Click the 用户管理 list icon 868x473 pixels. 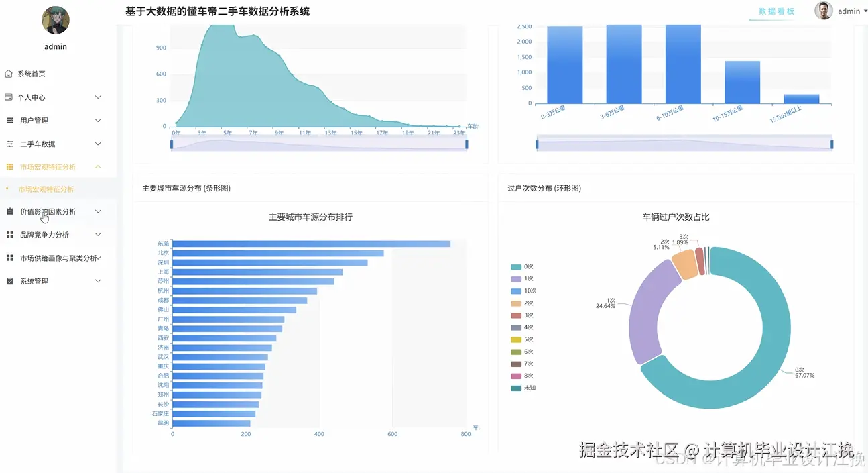click(9, 120)
